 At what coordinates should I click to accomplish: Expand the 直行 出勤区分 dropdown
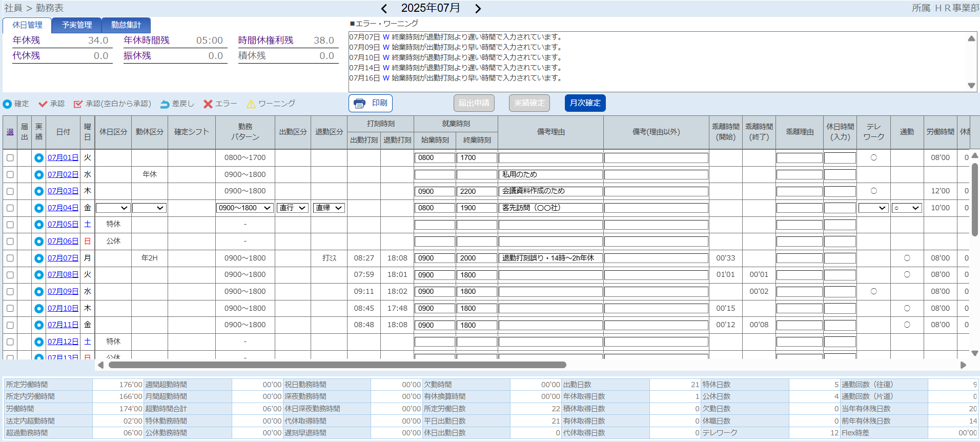tap(293, 208)
